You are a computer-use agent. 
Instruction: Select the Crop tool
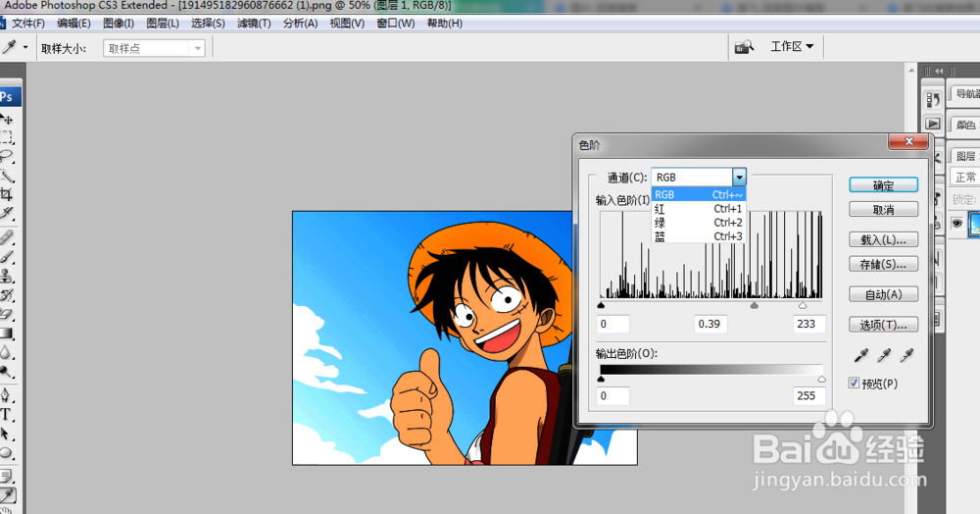pos(7,194)
